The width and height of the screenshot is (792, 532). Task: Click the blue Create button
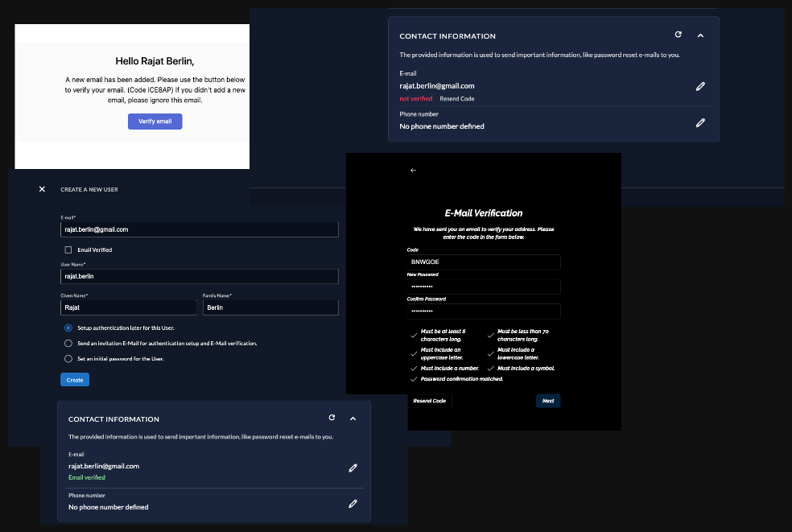[75, 380]
